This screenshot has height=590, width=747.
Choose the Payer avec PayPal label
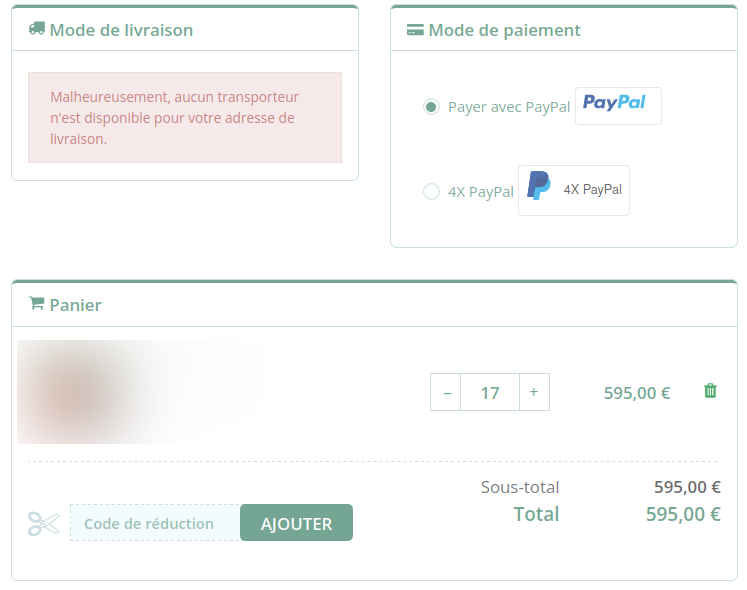[509, 107]
